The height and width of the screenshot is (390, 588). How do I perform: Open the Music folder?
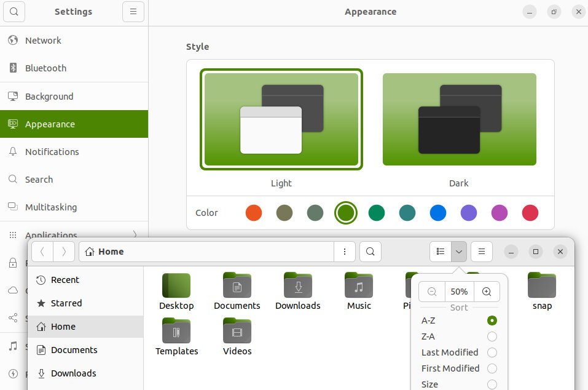pyautogui.click(x=359, y=286)
